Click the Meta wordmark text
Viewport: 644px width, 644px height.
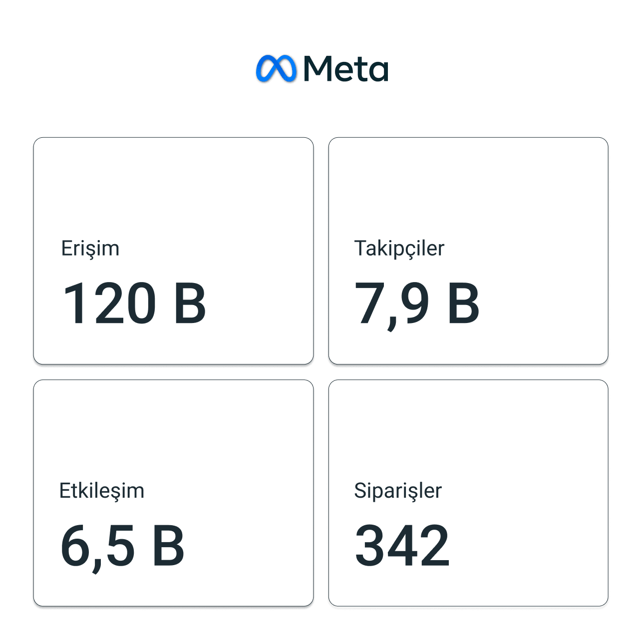click(x=345, y=68)
